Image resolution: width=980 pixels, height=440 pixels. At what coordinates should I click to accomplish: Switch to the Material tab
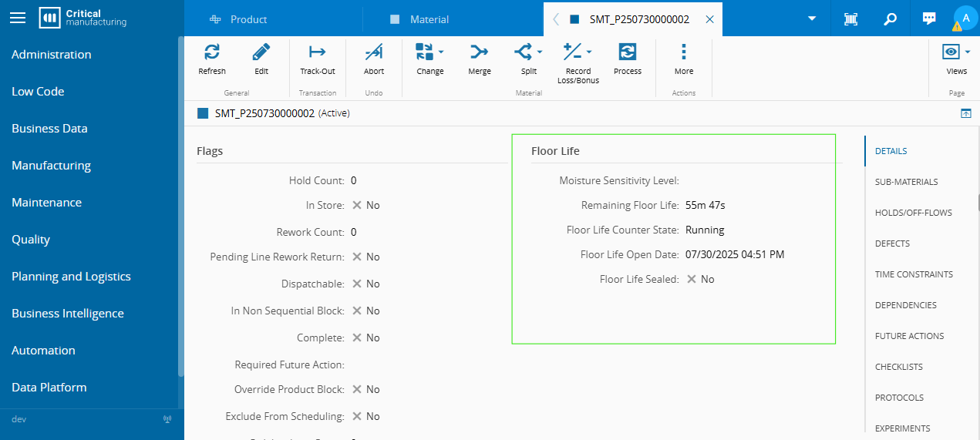(x=429, y=19)
